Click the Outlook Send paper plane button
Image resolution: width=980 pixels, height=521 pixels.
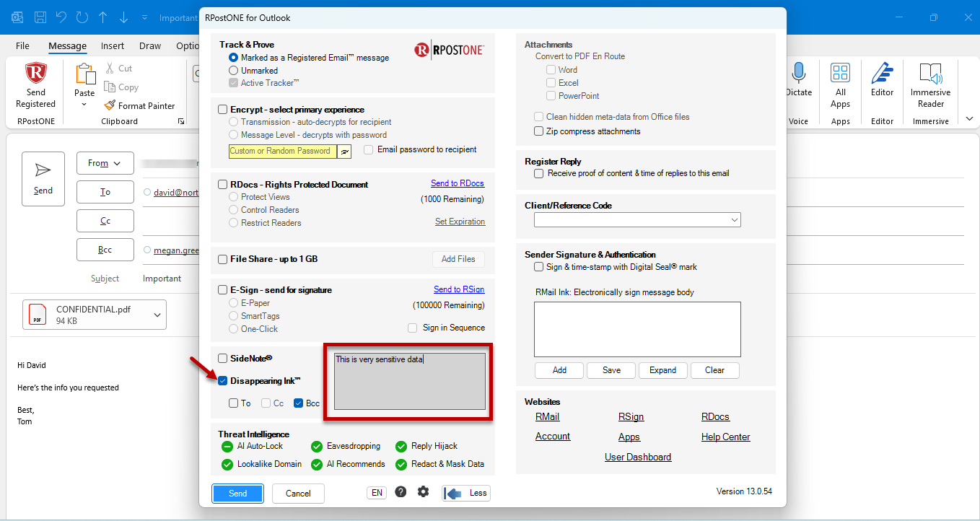[43, 179]
